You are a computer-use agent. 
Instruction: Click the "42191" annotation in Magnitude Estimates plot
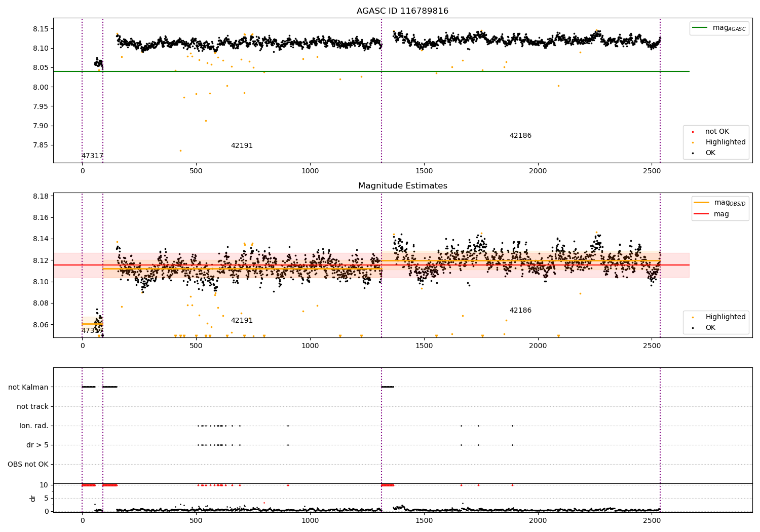pos(242,321)
